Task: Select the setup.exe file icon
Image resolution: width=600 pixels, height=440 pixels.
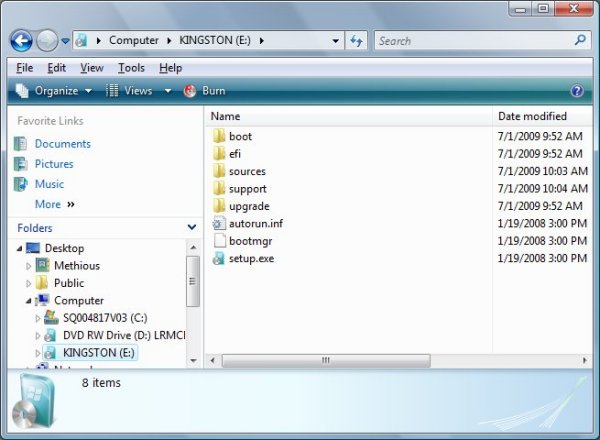Action: (x=219, y=259)
